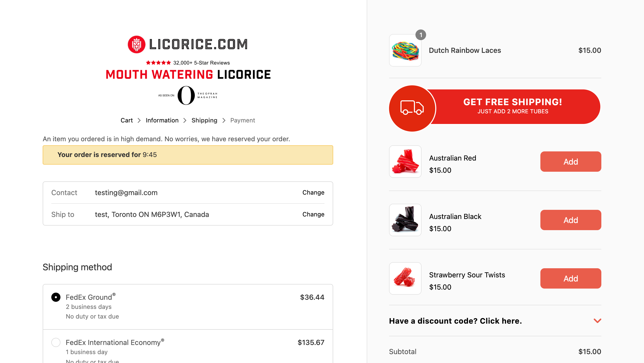644x363 pixels.
Task: Click the $36.44 FedEx Ground price
Action: pos(312,297)
